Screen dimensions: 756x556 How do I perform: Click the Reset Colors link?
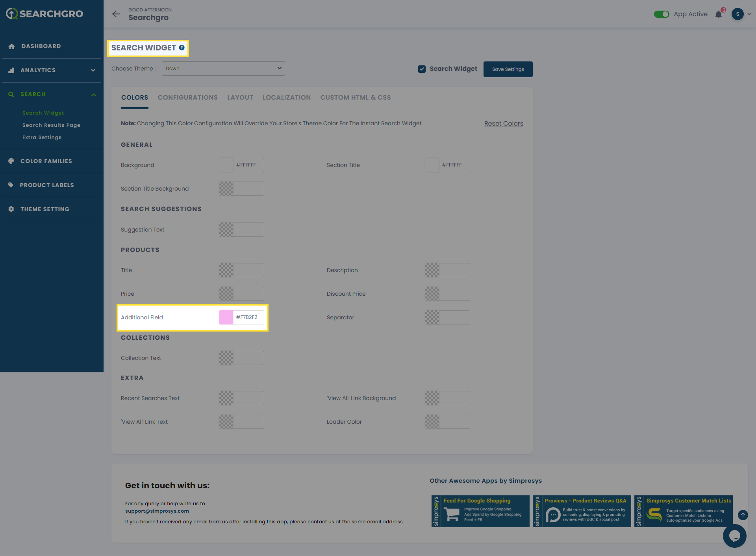[x=503, y=124]
